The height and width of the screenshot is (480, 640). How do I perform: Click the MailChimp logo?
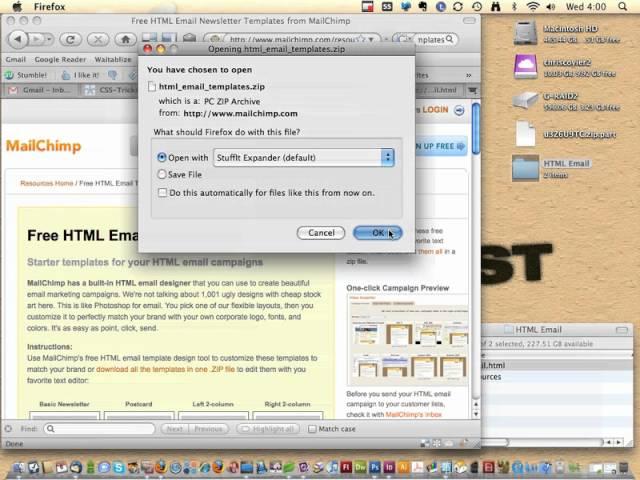pyautogui.click(x=44, y=146)
